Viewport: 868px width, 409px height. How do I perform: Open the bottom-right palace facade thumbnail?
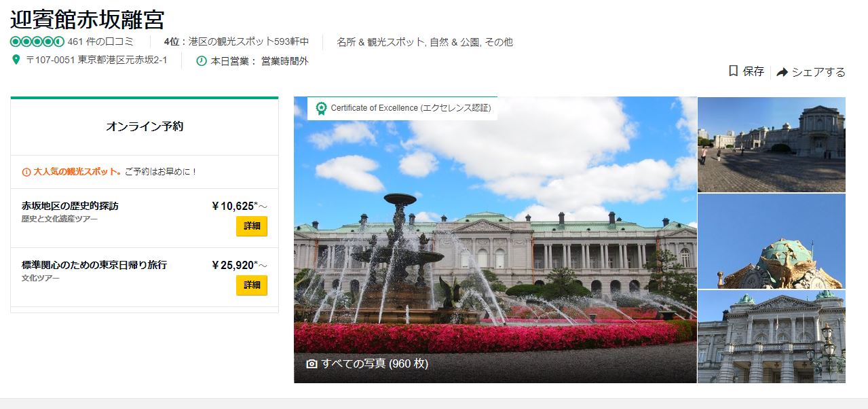click(x=771, y=336)
